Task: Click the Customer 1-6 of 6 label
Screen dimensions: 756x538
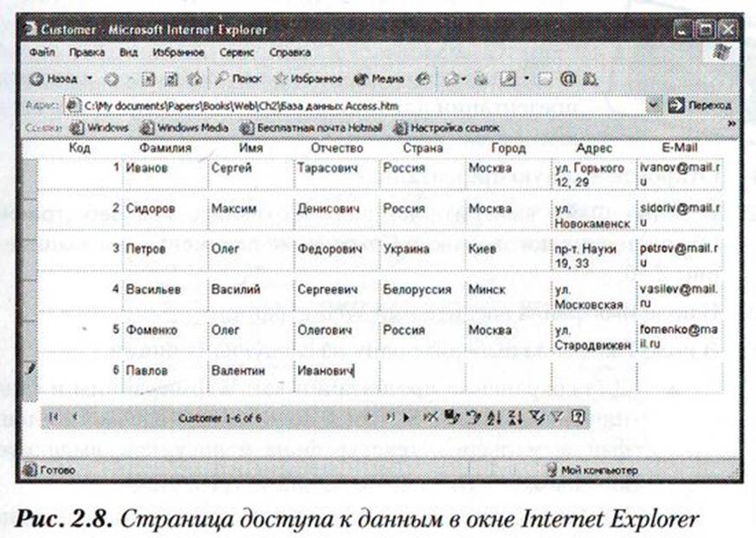Action: [x=220, y=418]
